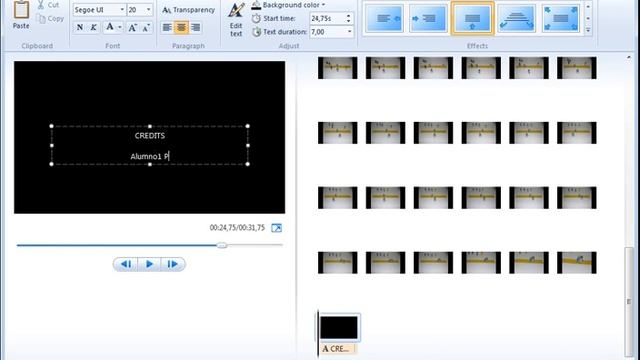
Task: Decrease font size with shrink icon
Action: tap(146, 27)
